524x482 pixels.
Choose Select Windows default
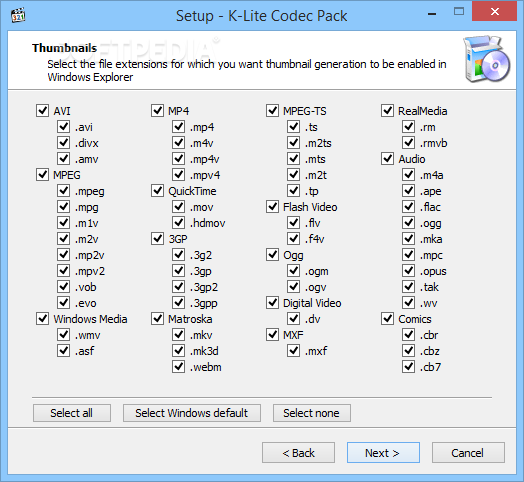(191, 413)
